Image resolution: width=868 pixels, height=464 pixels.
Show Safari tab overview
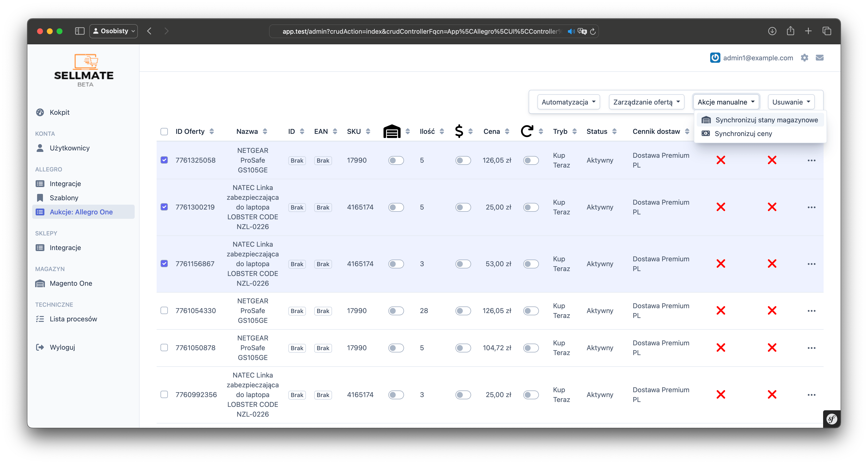827,31
